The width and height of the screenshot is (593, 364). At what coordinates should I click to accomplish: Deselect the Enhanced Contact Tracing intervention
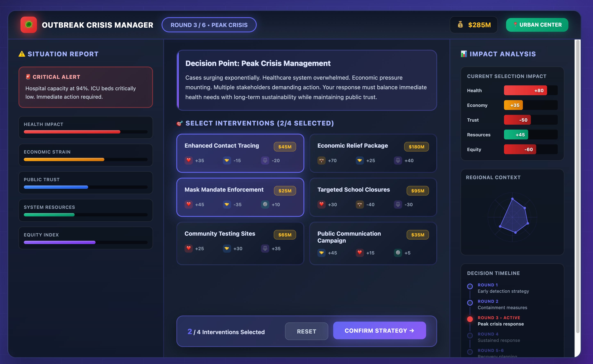click(240, 153)
